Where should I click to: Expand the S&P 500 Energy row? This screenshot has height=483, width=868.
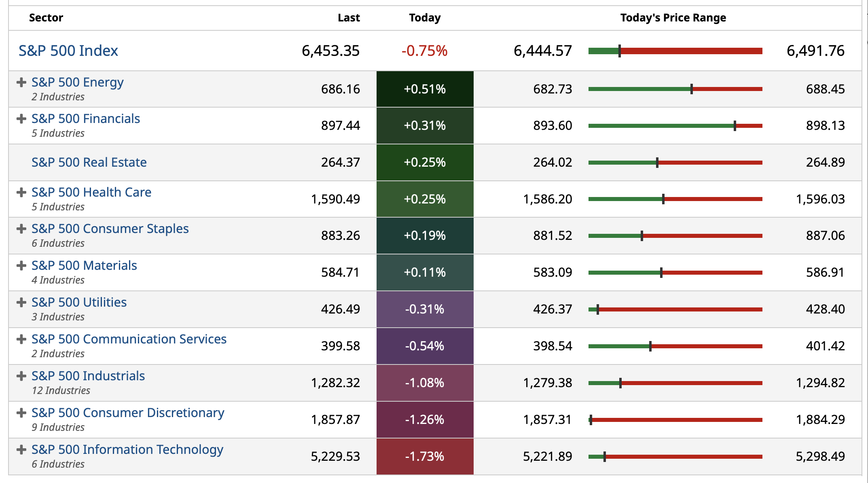21,83
